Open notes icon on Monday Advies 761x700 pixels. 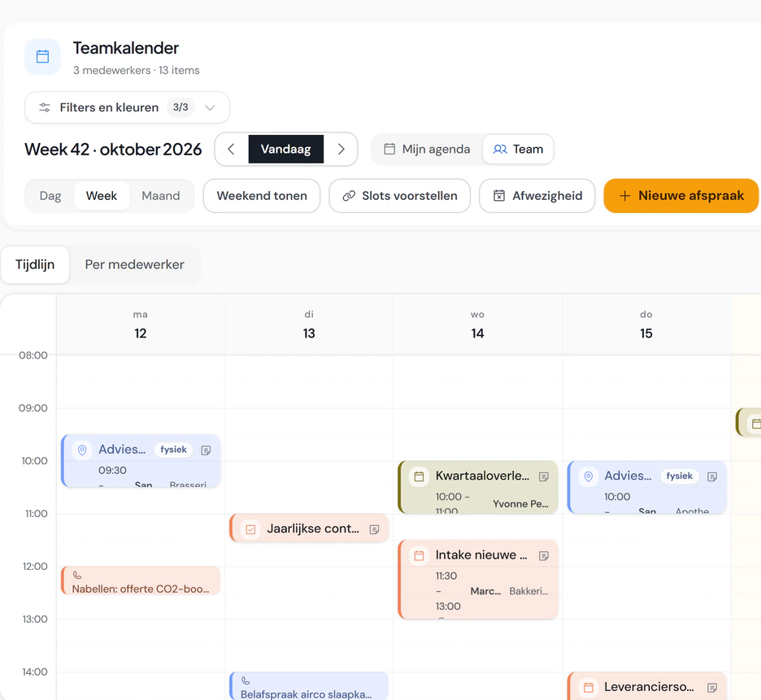[x=206, y=450]
